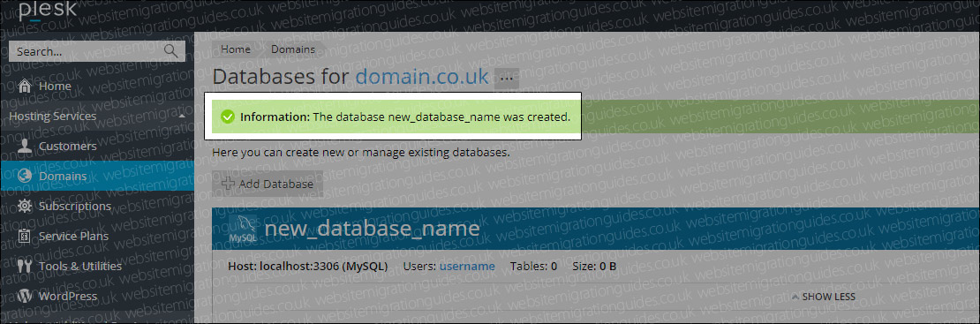The image size is (980, 324).
Task: Click the Tools & Utilities wrench icon
Action: click(x=25, y=266)
